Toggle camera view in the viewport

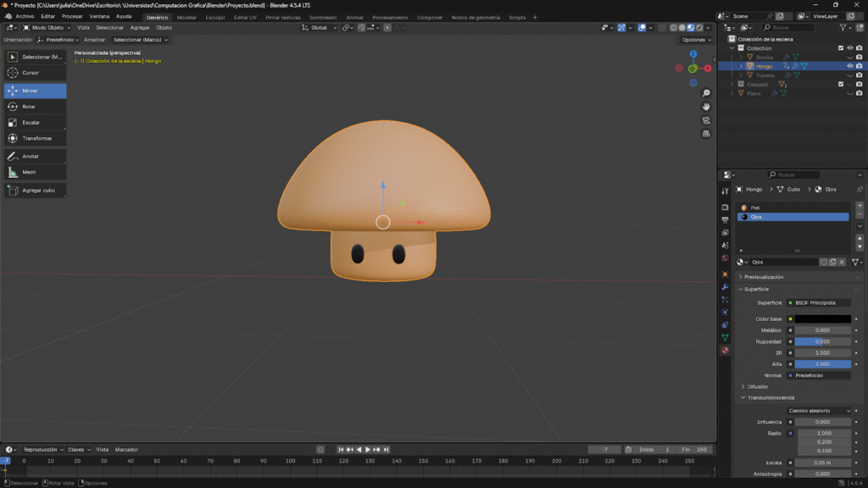coord(706,120)
